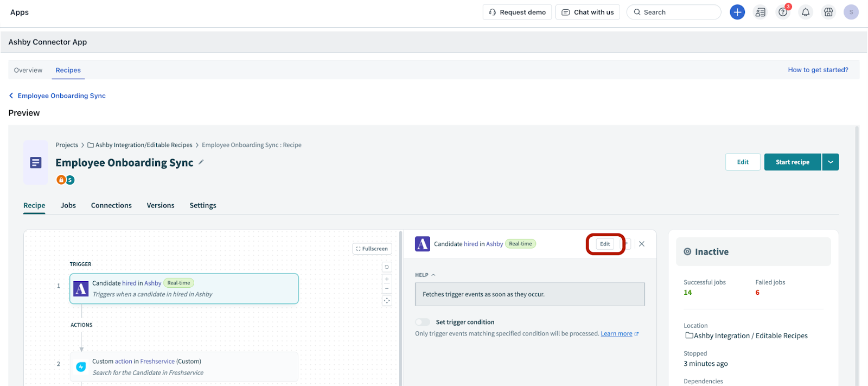This screenshot has height=386, width=868.
Task: Close the trigger details panel
Action: coord(642,244)
